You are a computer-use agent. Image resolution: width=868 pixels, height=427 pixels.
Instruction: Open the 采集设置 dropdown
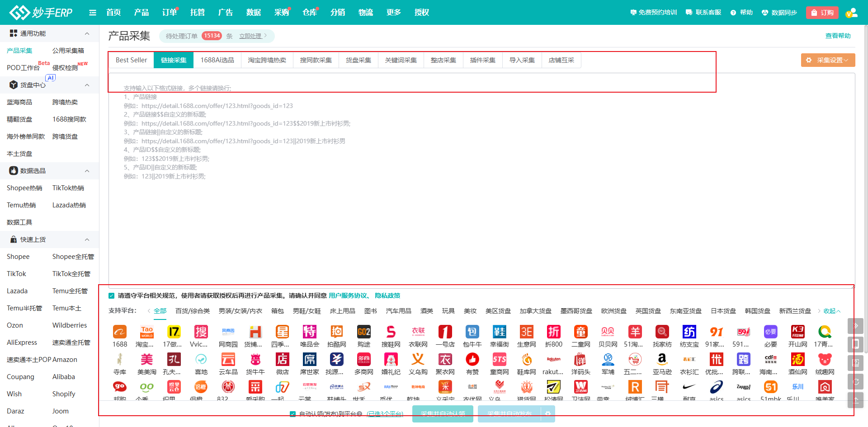[828, 60]
